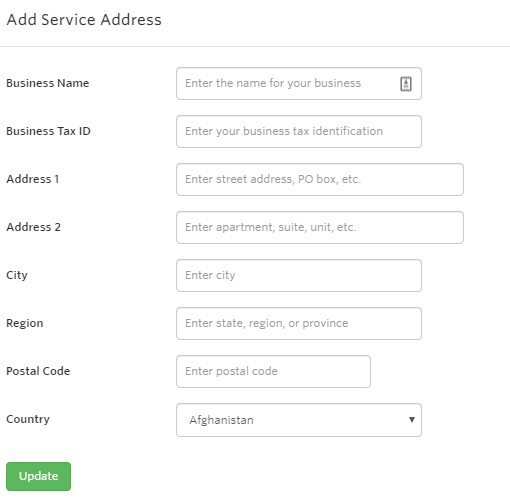
Task: Expand the Country list via arrow
Action: (412, 420)
